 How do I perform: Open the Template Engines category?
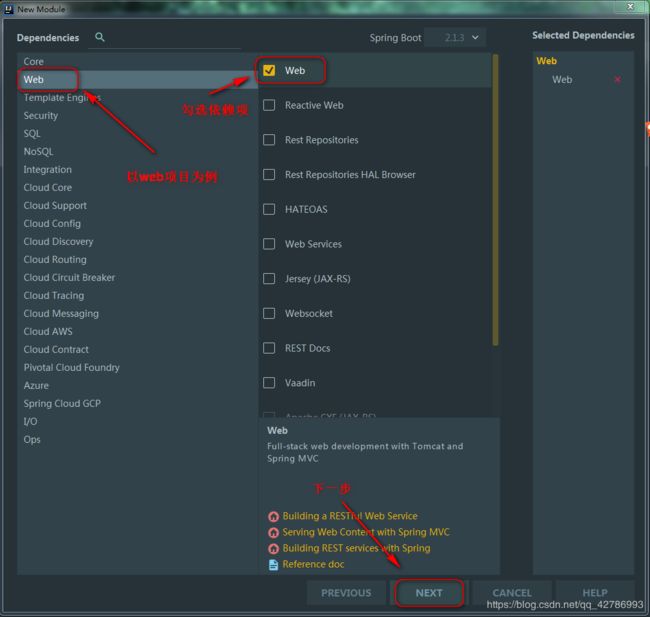coord(138,97)
